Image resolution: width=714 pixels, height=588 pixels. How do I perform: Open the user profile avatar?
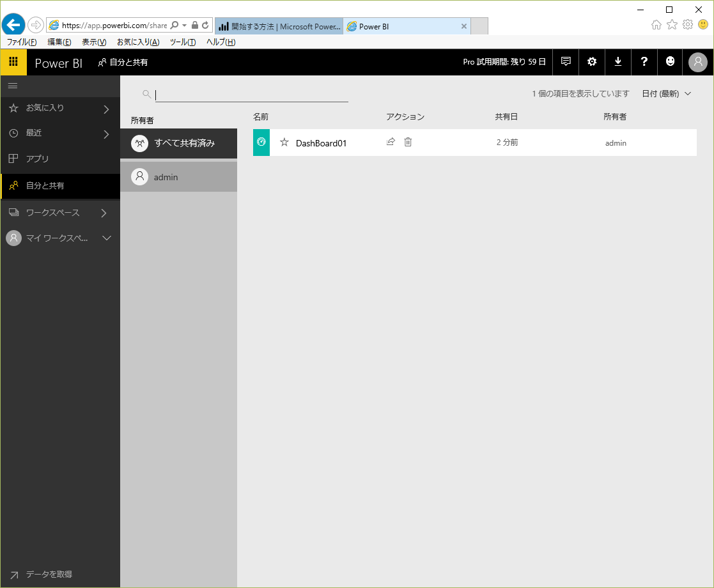tap(697, 62)
